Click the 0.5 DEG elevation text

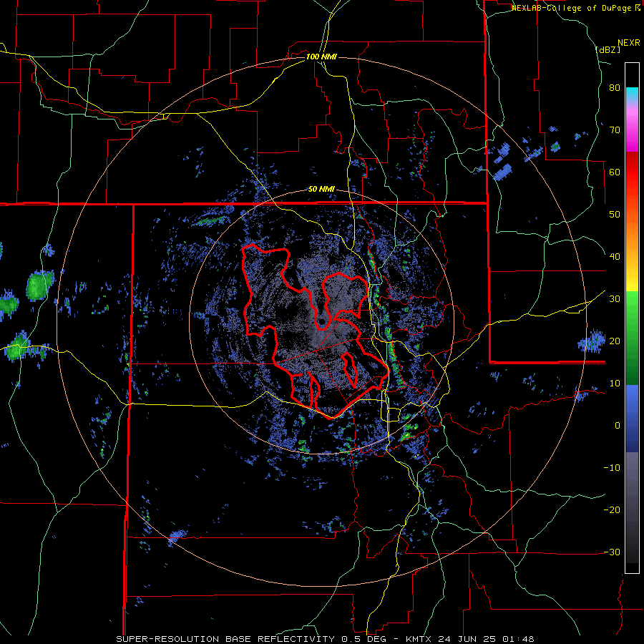pyautogui.click(x=366, y=639)
